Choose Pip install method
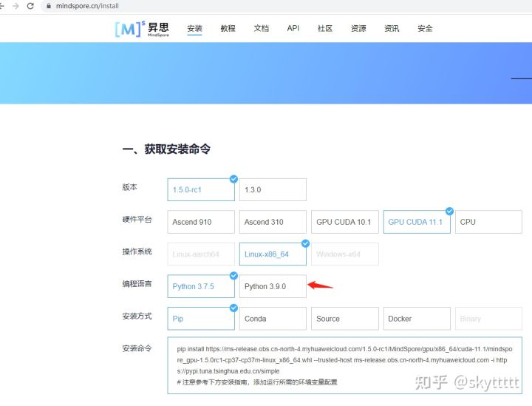Viewport: 532px width, 406px height. (201, 319)
